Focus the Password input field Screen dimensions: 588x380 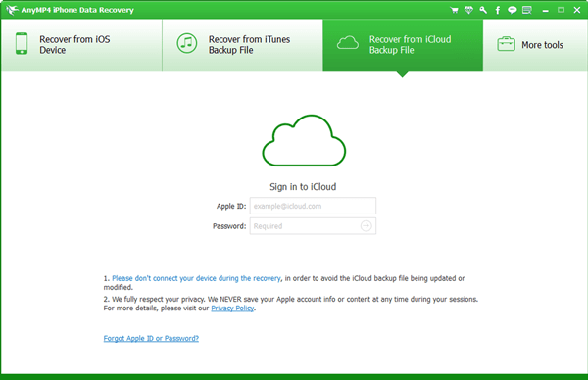click(x=314, y=226)
